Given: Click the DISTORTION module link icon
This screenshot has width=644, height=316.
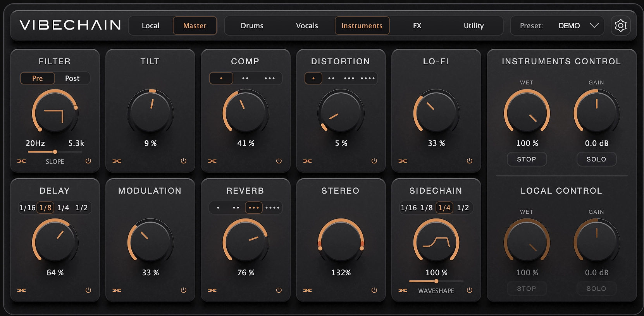Looking at the screenshot, I should tap(308, 161).
